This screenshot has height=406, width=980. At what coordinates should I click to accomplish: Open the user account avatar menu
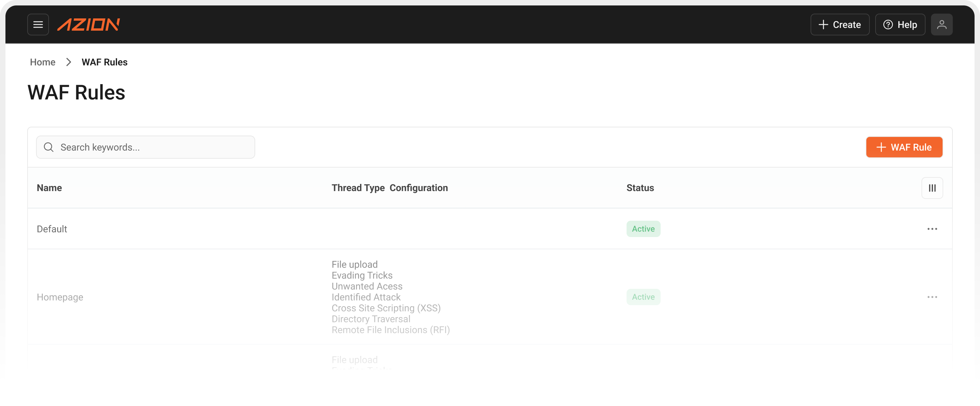(x=941, y=25)
